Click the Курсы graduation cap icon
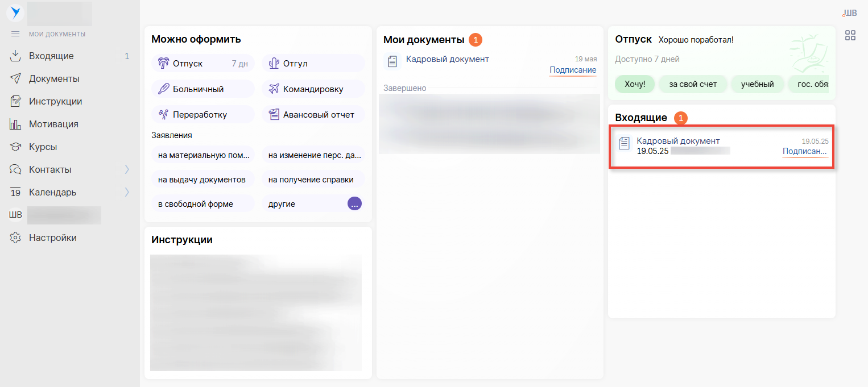This screenshot has height=387, width=868. 15,147
